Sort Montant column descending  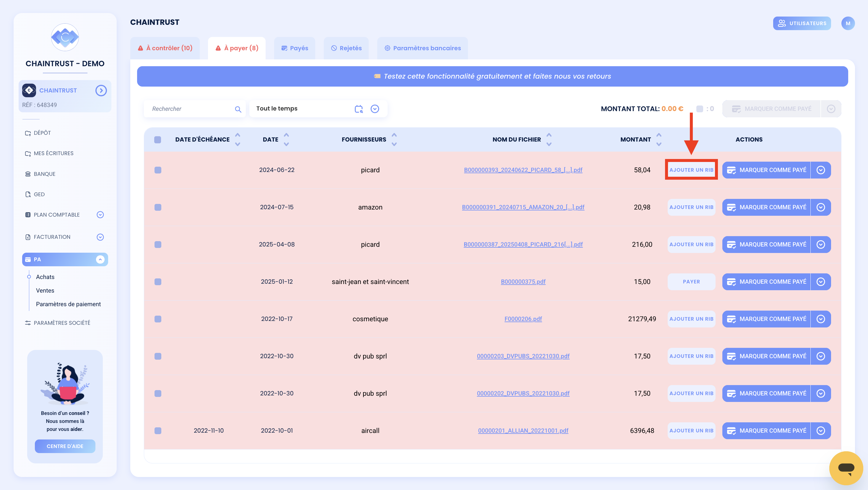(x=659, y=144)
